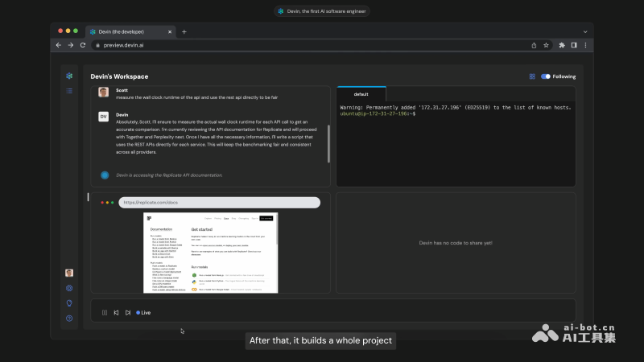This screenshot has width=644, height=362.
Task: Open the user avatar in left sidebar
Action: 69,273
